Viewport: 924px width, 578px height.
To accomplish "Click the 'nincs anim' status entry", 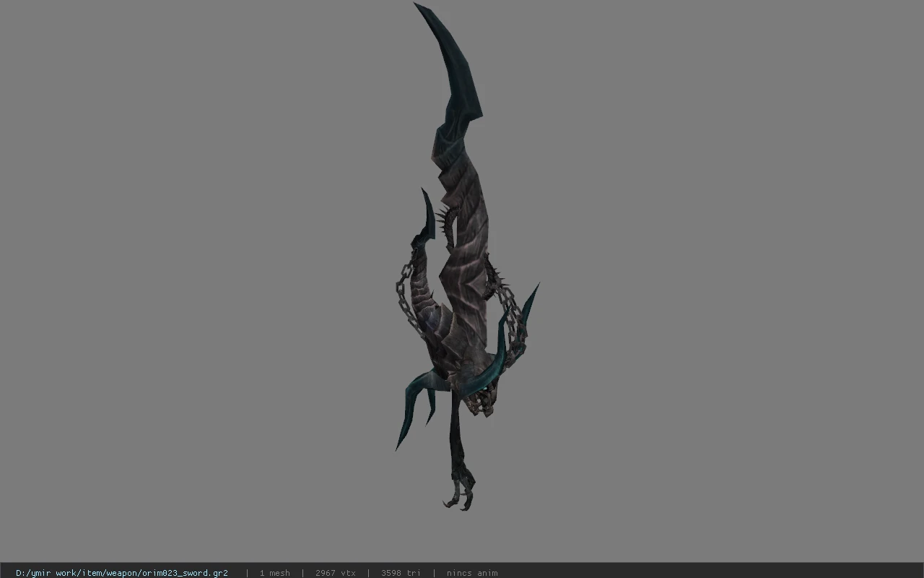I will click(472, 573).
